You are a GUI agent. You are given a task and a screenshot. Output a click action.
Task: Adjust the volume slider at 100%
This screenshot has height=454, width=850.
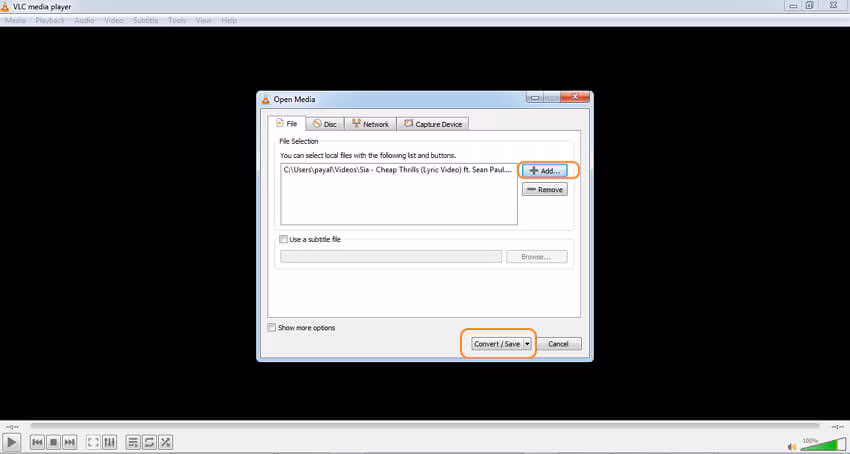coord(823,445)
